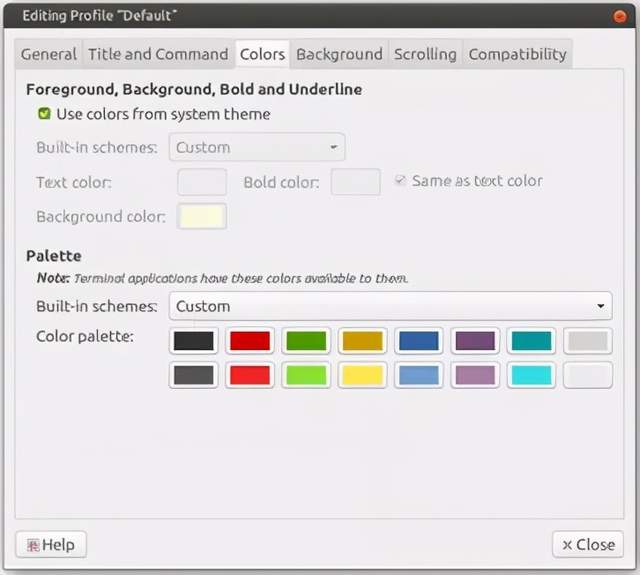This screenshot has width=640, height=575.
Task: Select the bright cyan palette swatch
Action: tap(531, 375)
